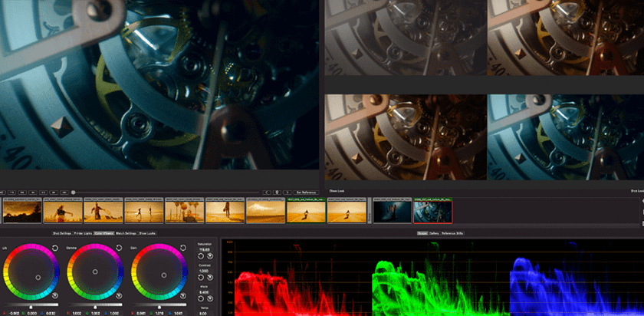Select the dancing woman clip thumbnail
Viewport: 644px width, 316px height.
[x=62, y=210]
